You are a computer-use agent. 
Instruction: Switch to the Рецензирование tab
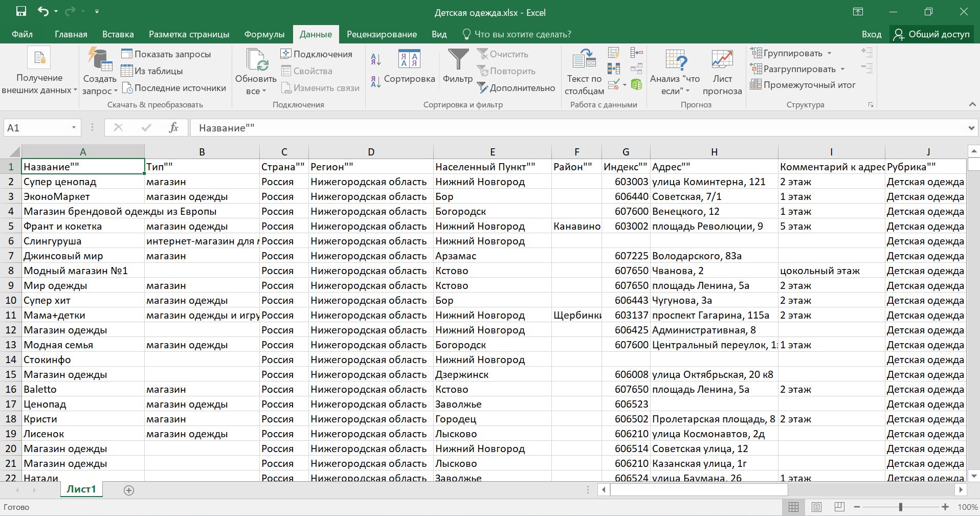(382, 34)
